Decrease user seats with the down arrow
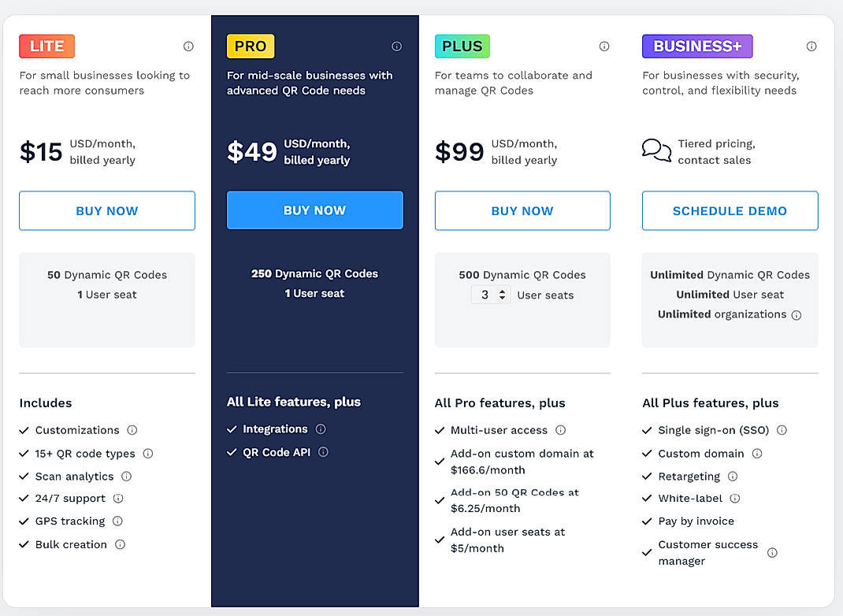 pyautogui.click(x=502, y=298)
